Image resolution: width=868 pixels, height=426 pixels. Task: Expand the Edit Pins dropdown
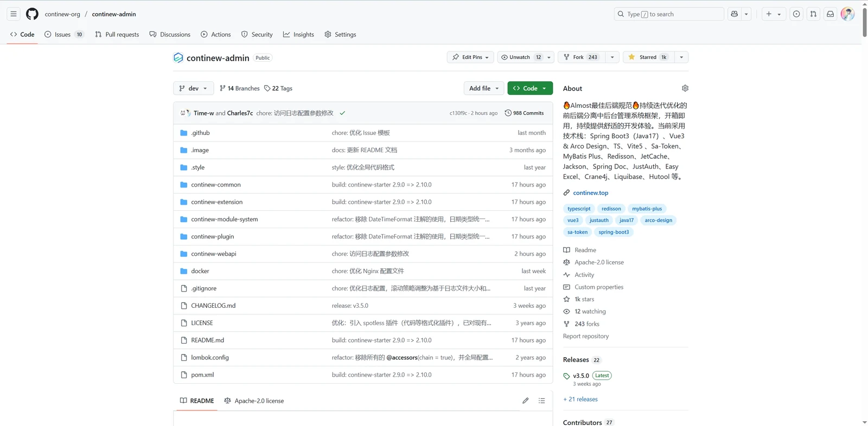click(471, 57)
